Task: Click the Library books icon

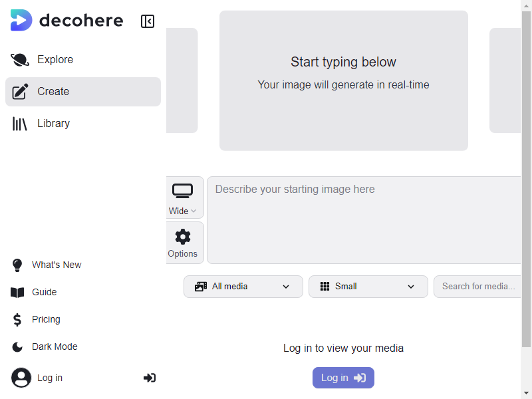Action: (20, 124)
